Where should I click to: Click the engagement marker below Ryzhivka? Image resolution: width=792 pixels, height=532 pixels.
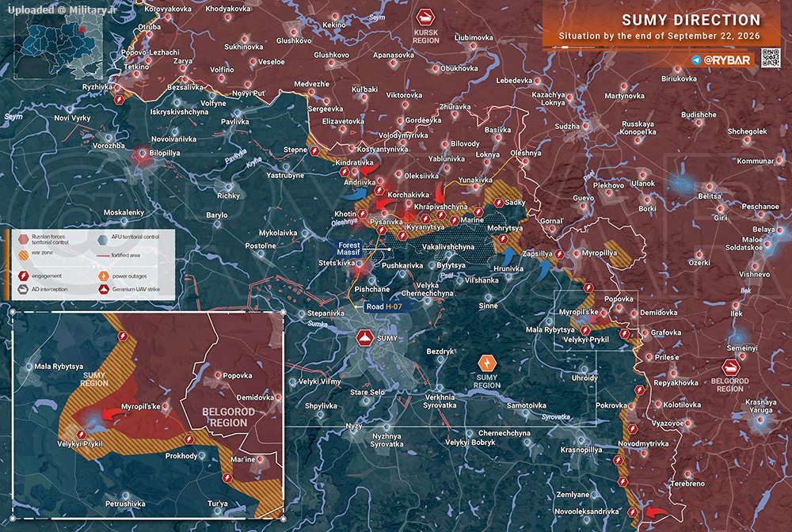[120, 100]
